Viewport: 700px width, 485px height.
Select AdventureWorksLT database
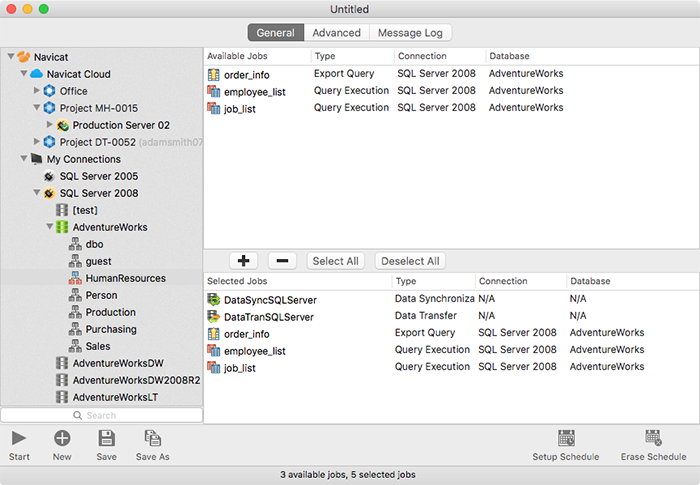pos(115,397)
